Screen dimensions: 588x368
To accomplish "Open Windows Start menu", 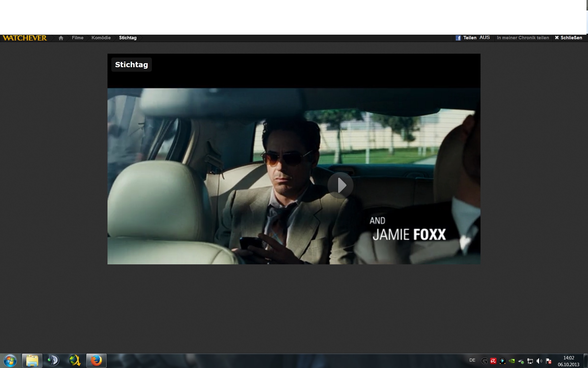I will pyautogui.click(x=10, y=360).
